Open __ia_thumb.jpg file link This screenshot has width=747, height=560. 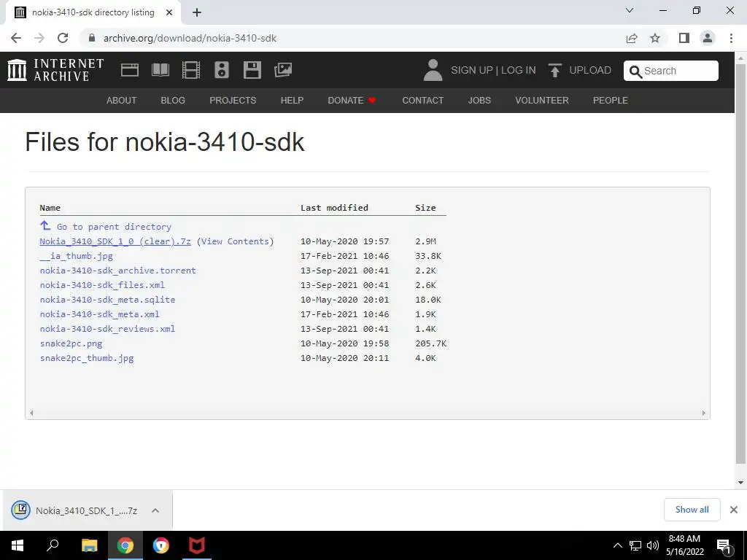coord(76,256)
